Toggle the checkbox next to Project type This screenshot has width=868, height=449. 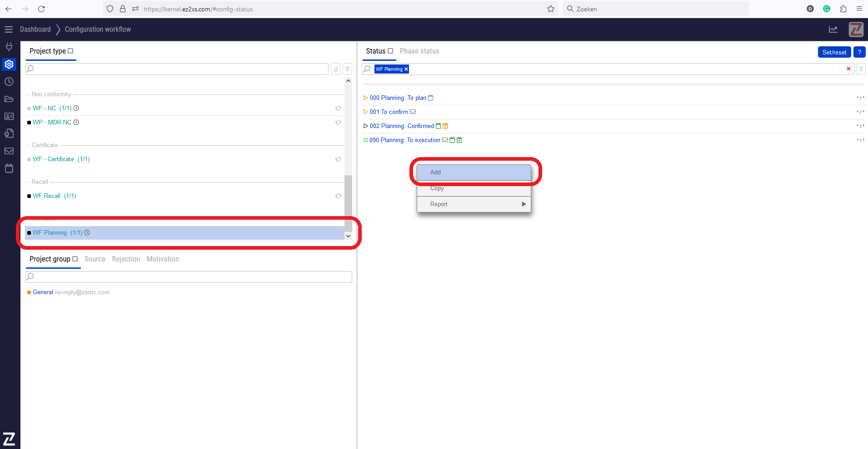point(70,51)
